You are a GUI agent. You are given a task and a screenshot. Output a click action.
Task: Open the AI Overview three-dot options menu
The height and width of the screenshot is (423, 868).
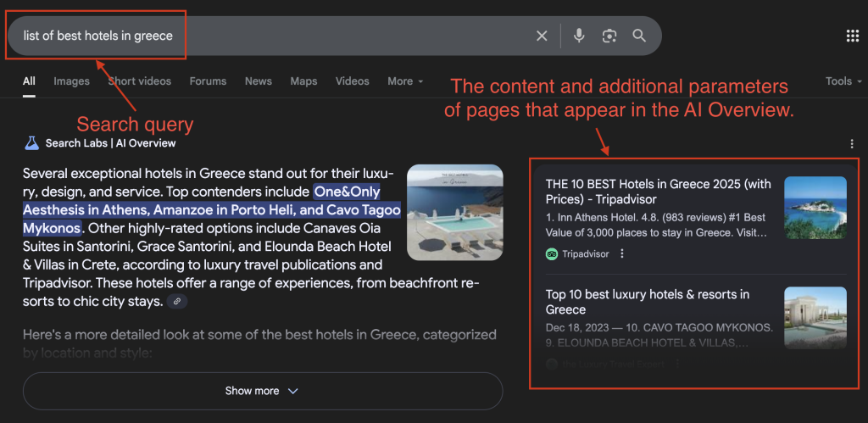point(852,144)
